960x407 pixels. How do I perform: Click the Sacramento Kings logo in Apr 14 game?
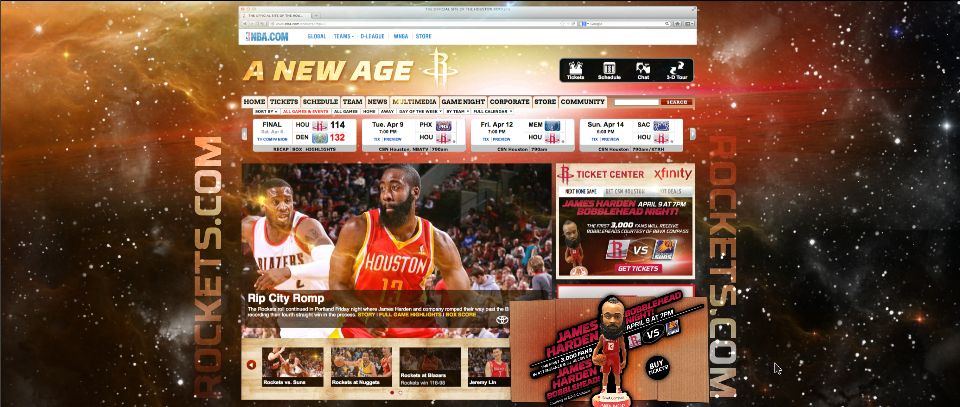point(661,125)
